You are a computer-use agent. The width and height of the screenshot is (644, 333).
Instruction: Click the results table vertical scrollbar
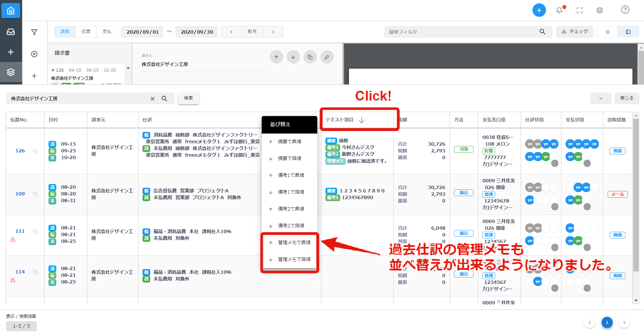[x=636, y=195]
